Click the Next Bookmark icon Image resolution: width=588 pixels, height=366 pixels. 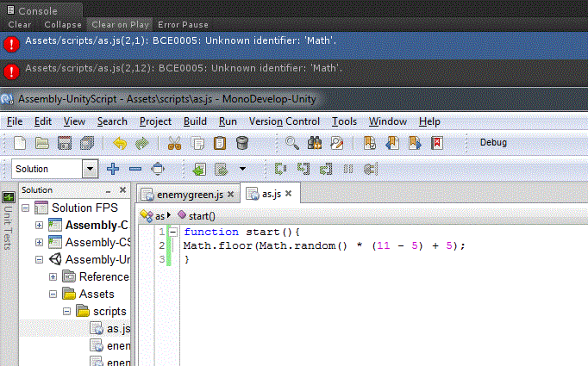(415, 143)
